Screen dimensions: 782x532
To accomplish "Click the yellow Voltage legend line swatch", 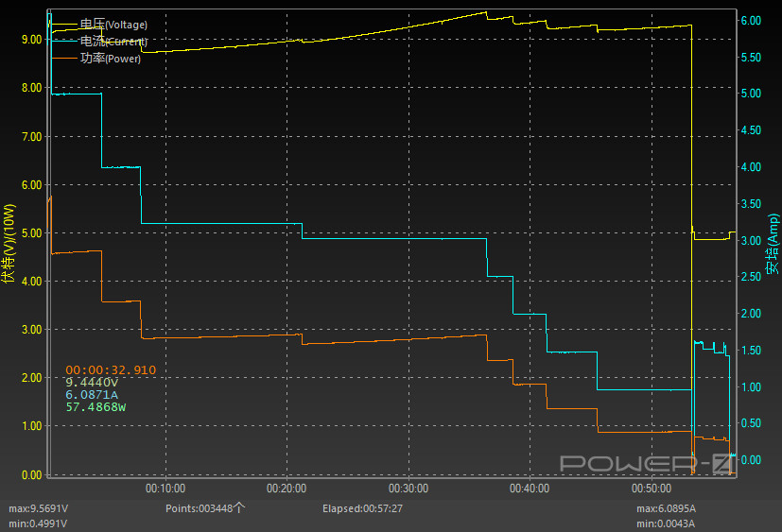I will [x=65, y=25].
